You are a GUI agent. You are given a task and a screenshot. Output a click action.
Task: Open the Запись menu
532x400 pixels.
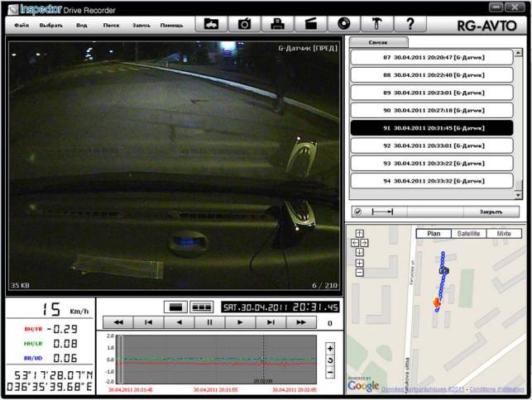(141, 26)
